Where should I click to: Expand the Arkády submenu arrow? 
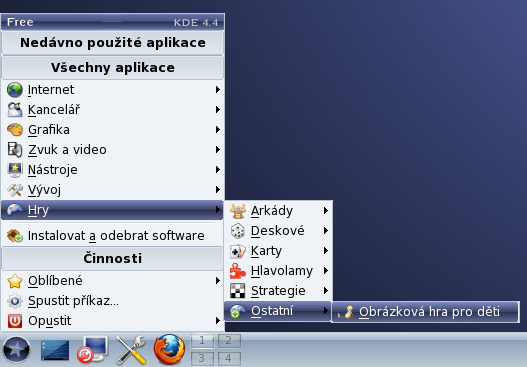point(326,211)
